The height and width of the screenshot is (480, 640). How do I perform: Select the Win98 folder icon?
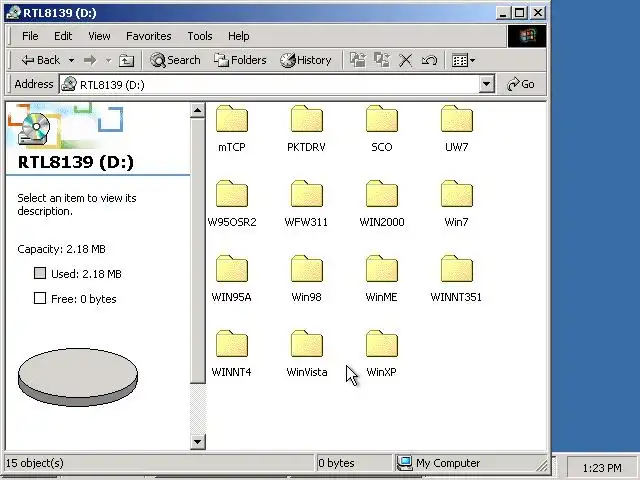point(307,269)
